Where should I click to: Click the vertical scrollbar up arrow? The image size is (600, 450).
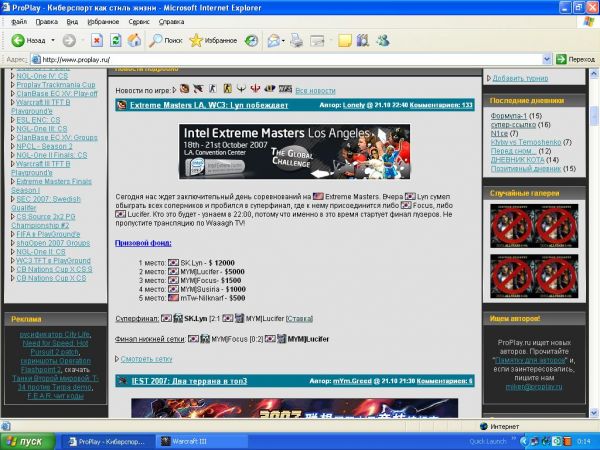594,73
